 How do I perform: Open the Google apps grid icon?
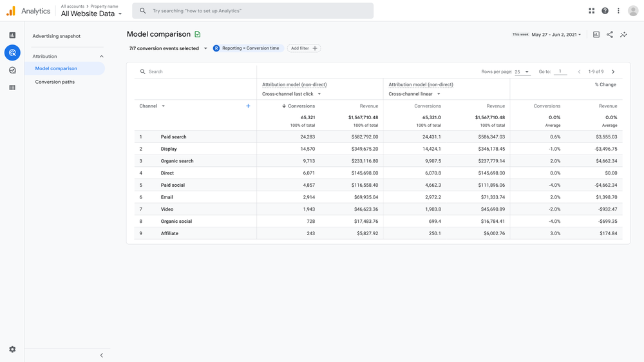(591, 11)
